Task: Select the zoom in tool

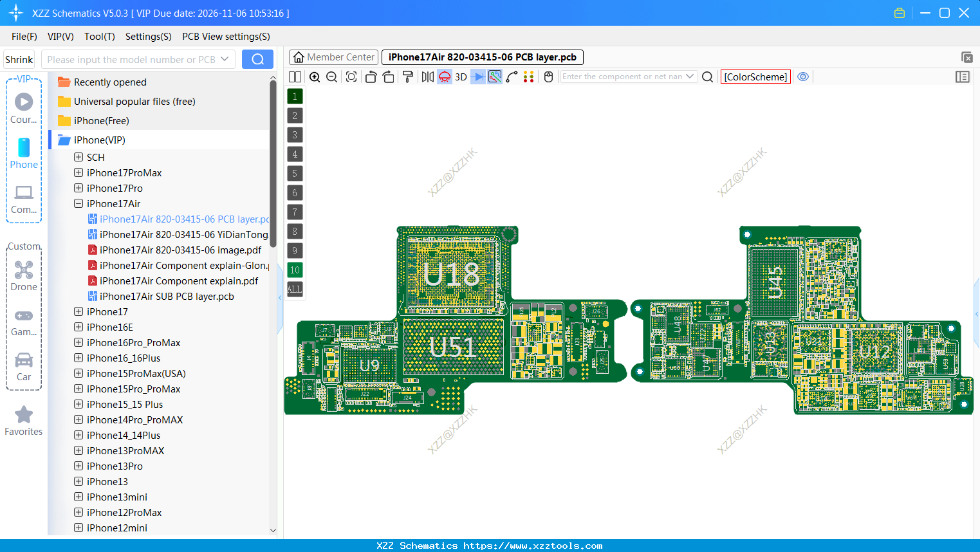Action: click(315, 77)
